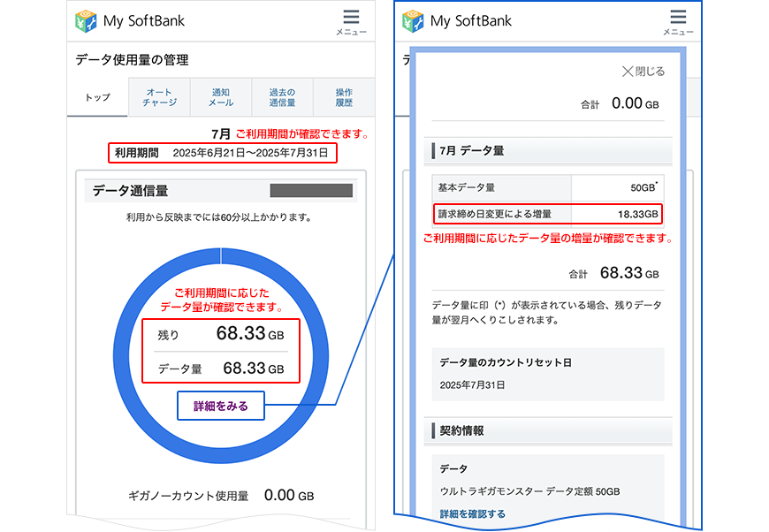This screenshot has height=532, width=769.
Task: Click the 請求締め日変更による増量 18.33GB row
Action: click(x=548, y=214)
